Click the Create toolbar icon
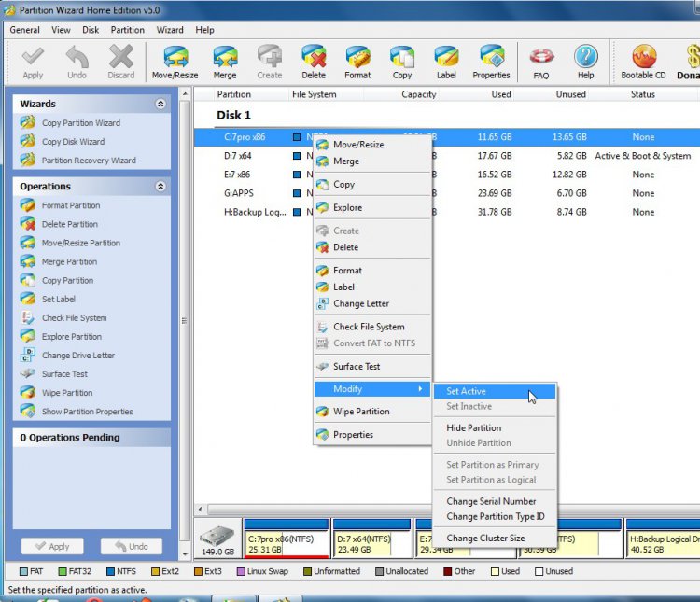Screen dimensions: 700x602 (269, 63)
